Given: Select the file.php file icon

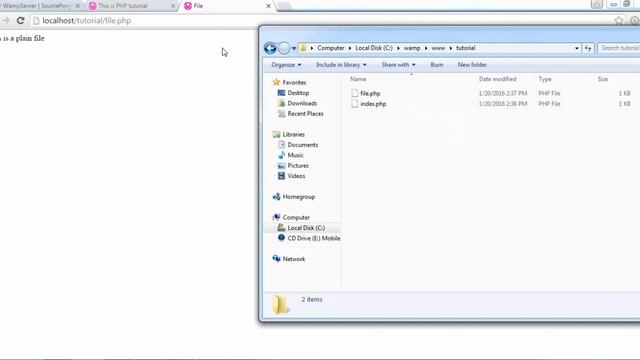Looking at the screenshot, I should (355, 93).
